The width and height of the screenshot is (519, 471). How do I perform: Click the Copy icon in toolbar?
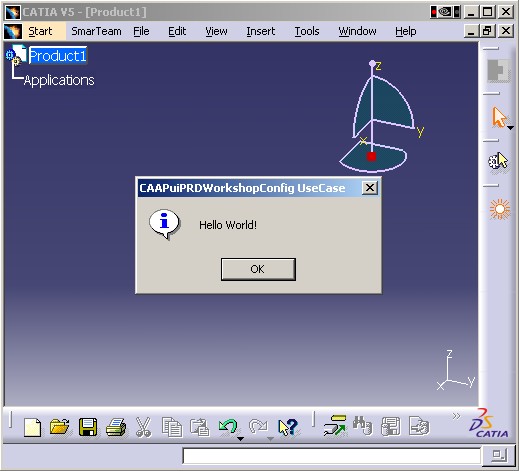[172, 427]
